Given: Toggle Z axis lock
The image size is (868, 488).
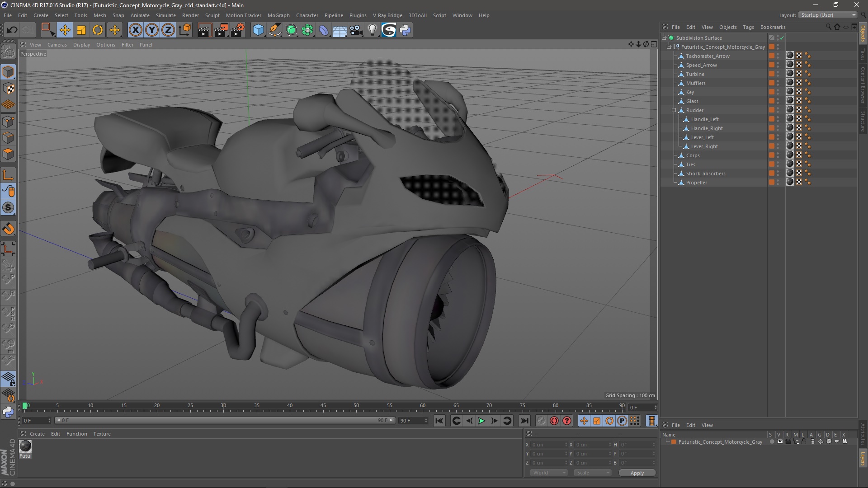Looking at the screenshot, I should click(168, 30).
